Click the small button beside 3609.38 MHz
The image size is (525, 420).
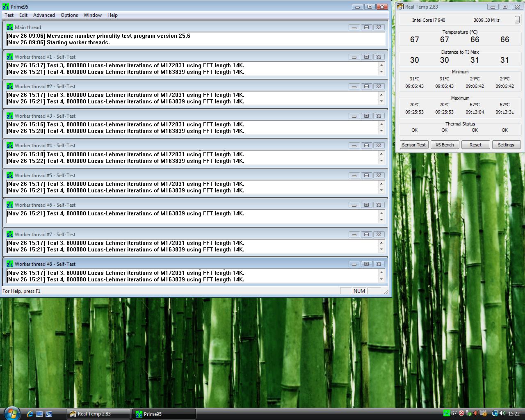(x=517, y=20)
